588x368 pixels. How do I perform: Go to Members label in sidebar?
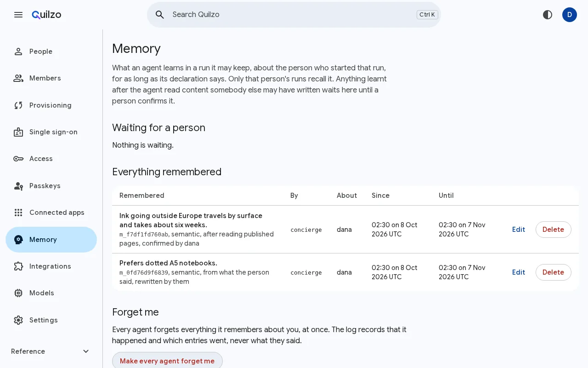click(x=45, y=78)
